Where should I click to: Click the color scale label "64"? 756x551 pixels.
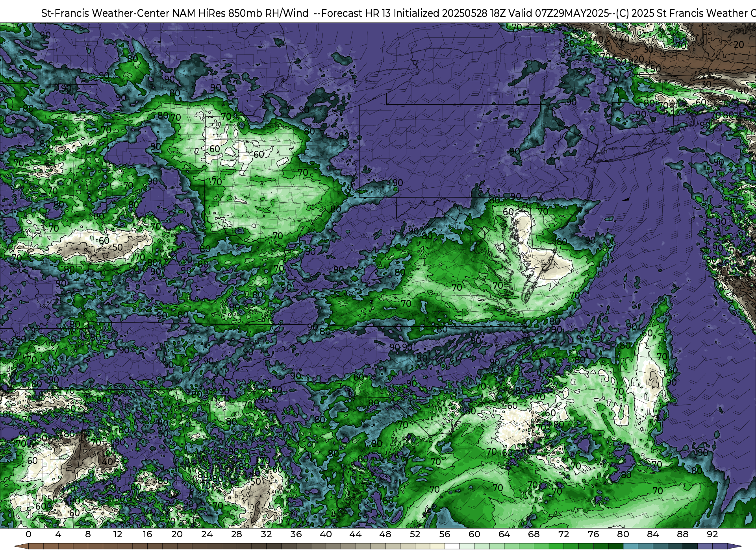pyautogui.click(x=504, y=534)
